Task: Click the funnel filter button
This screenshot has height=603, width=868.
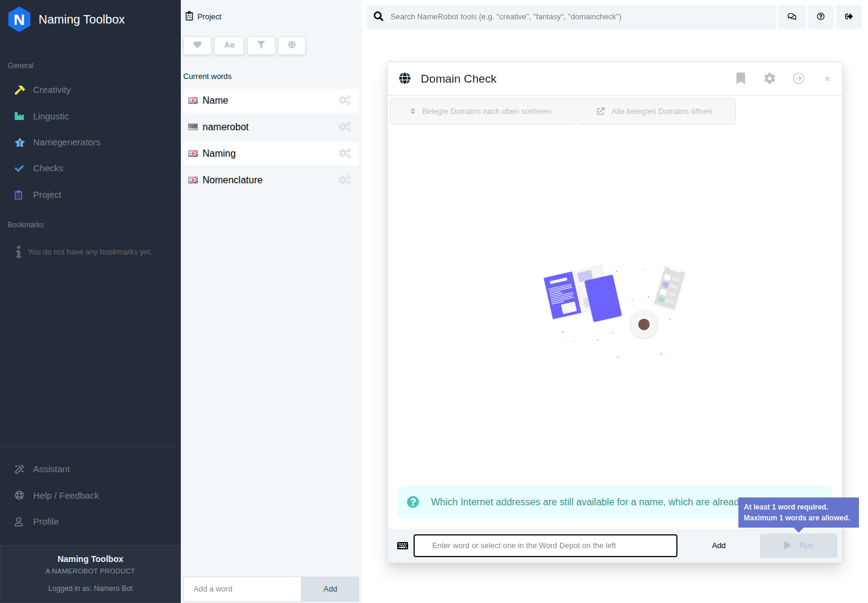Action: (x=261, y=45)
